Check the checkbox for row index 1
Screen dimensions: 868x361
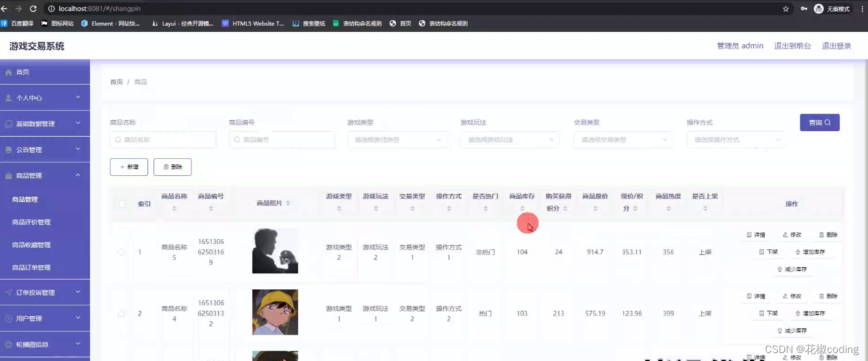[x=121, y=251]
